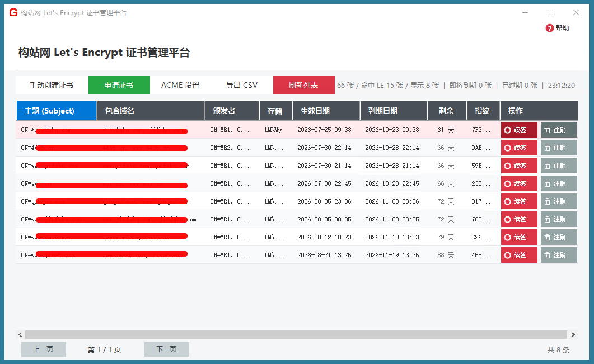The height and width of the screenshot is (364, 594).
Task: Sort by 剩余 column header
Action: pyautogui.click(x=447, y=111)
